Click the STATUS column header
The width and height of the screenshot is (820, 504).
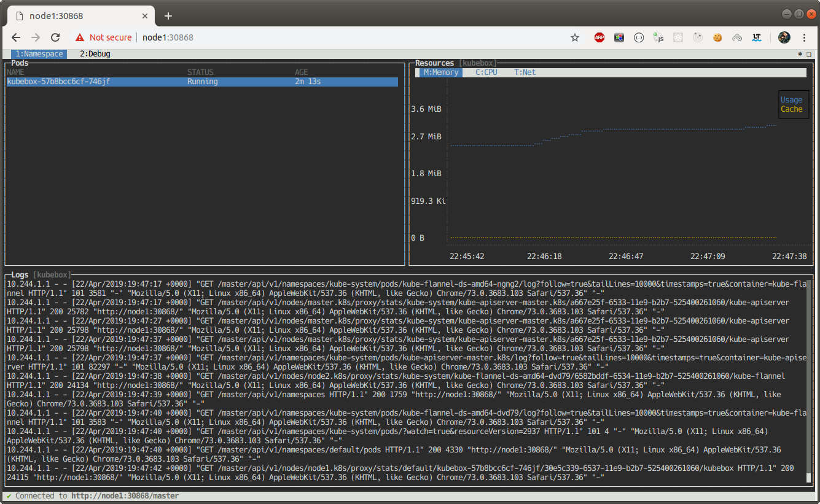201,72
